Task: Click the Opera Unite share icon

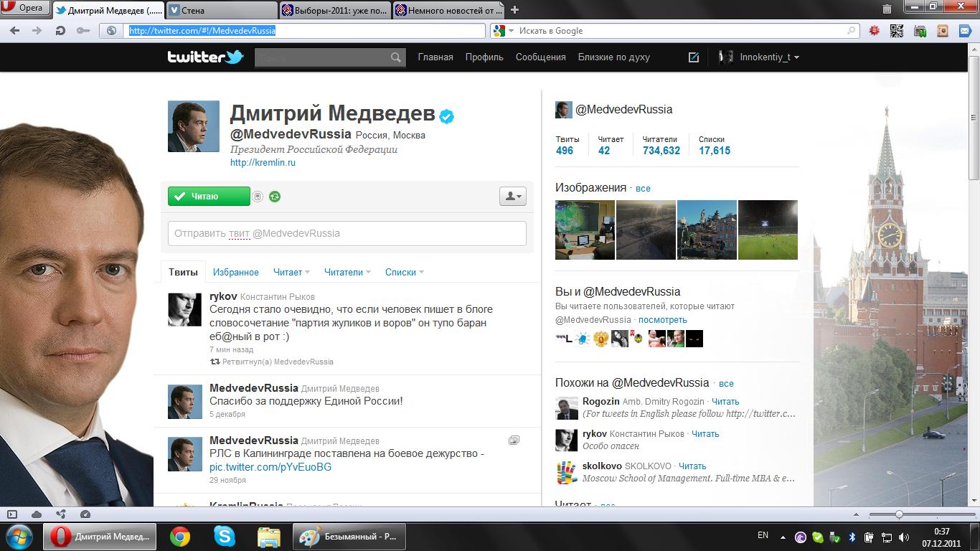Action: (61, 514)
